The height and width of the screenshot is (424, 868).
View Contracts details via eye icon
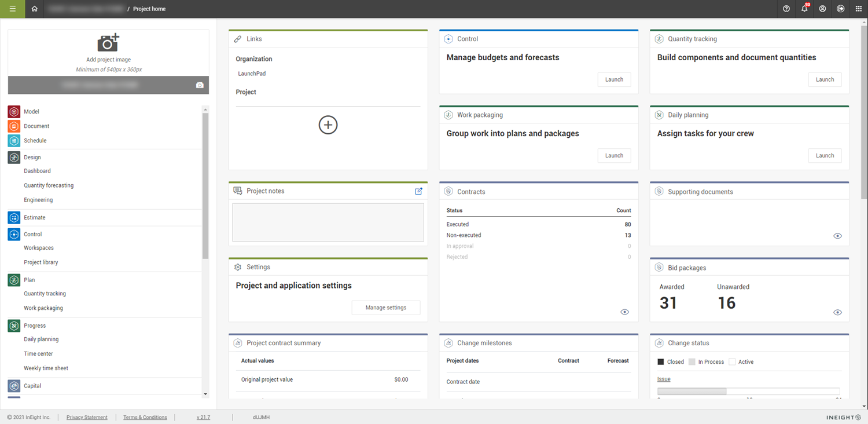tap(624, 312)
